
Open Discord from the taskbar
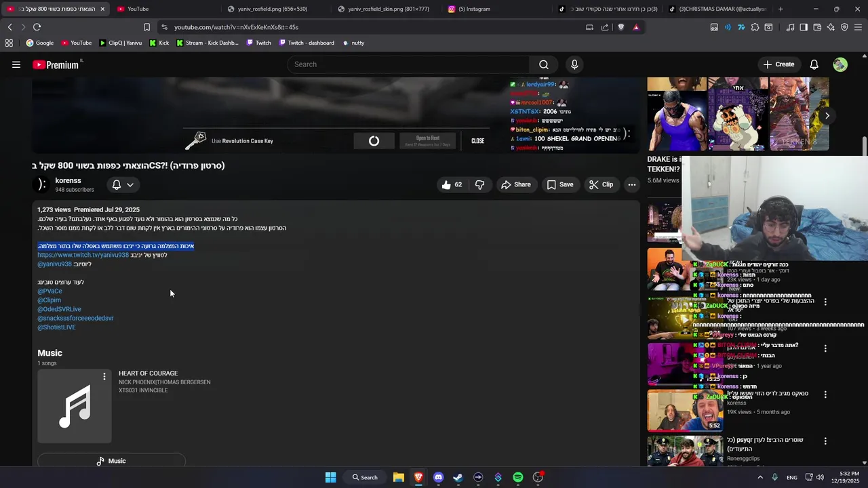[438, 477]
